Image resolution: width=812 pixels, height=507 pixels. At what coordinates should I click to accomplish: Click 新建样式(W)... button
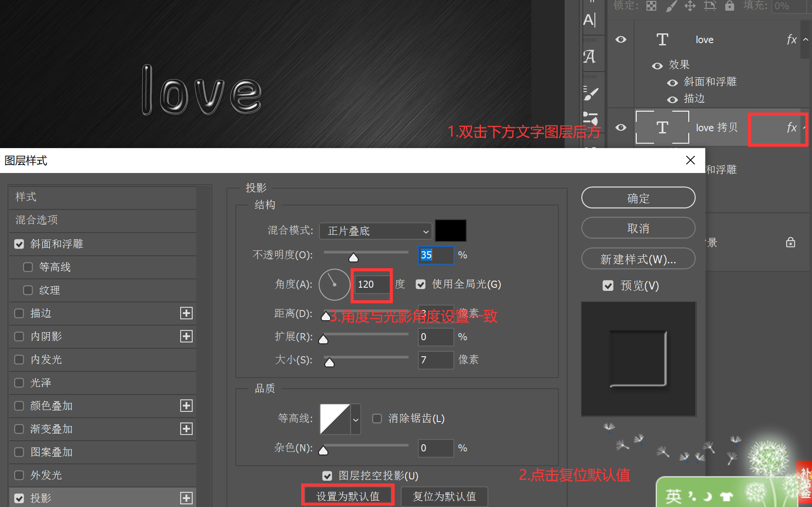coord(638,259)
